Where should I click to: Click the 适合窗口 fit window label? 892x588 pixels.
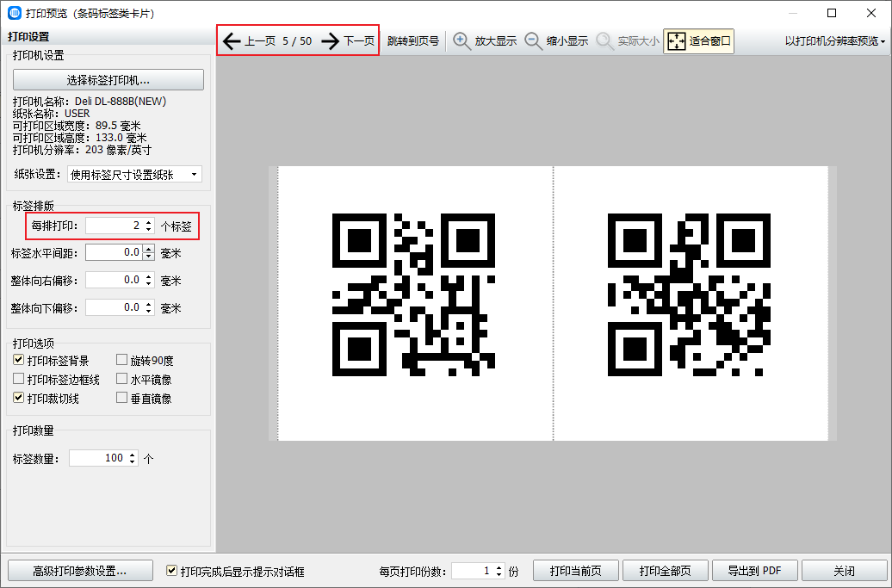tap(710, 41)
